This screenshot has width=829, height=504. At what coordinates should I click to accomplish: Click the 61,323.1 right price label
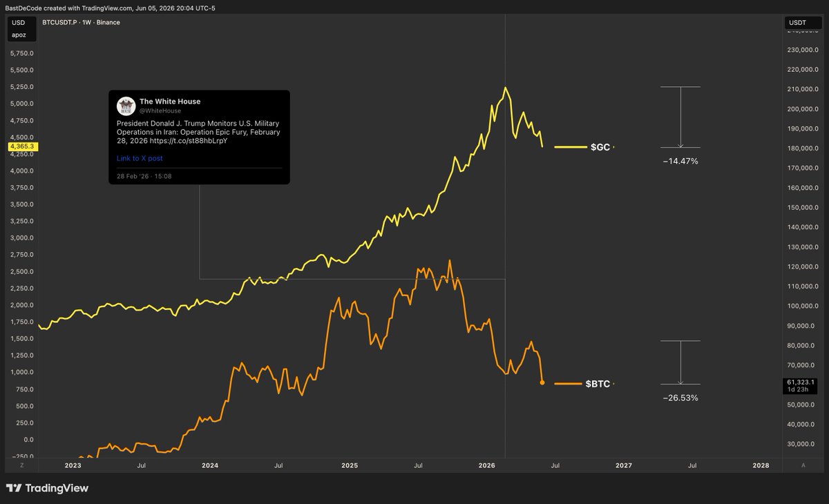(x=801, y=382)
